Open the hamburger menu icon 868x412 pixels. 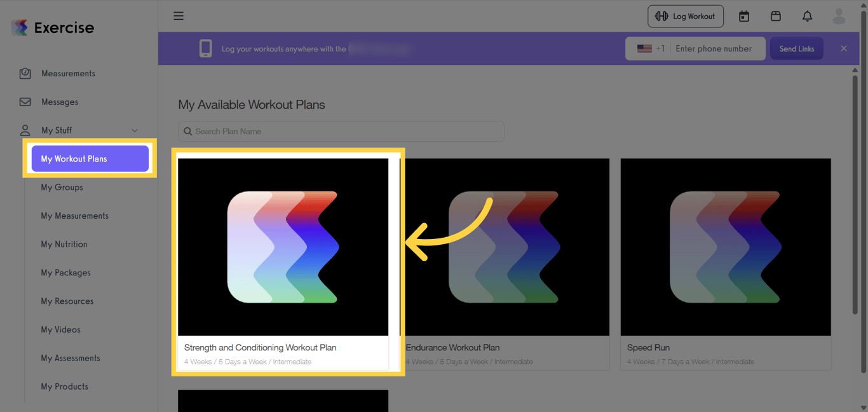point(179,16)
